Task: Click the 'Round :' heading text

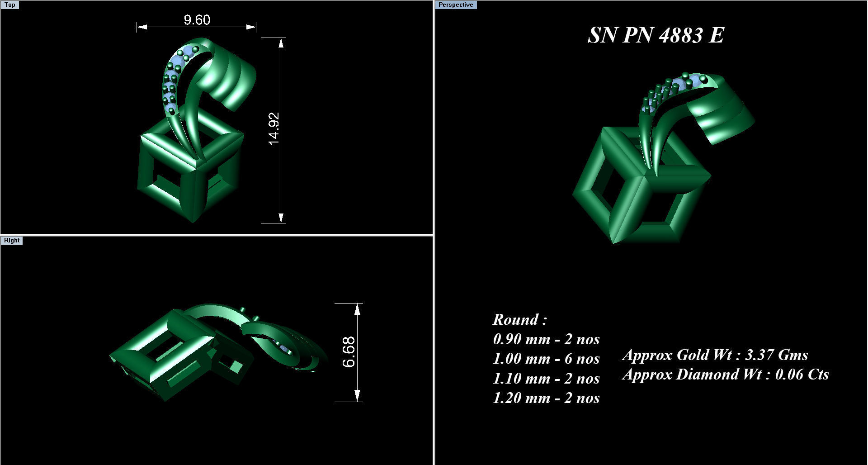Action: pos(520,319)
